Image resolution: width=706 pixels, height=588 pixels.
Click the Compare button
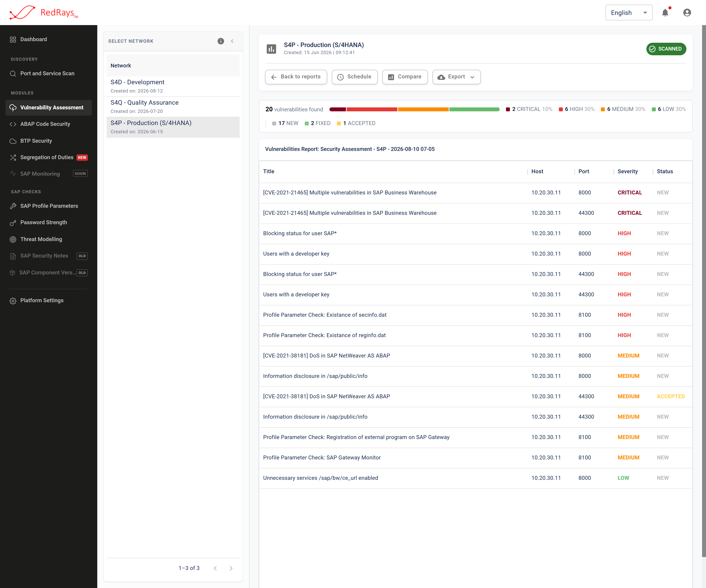coord(405,77)
